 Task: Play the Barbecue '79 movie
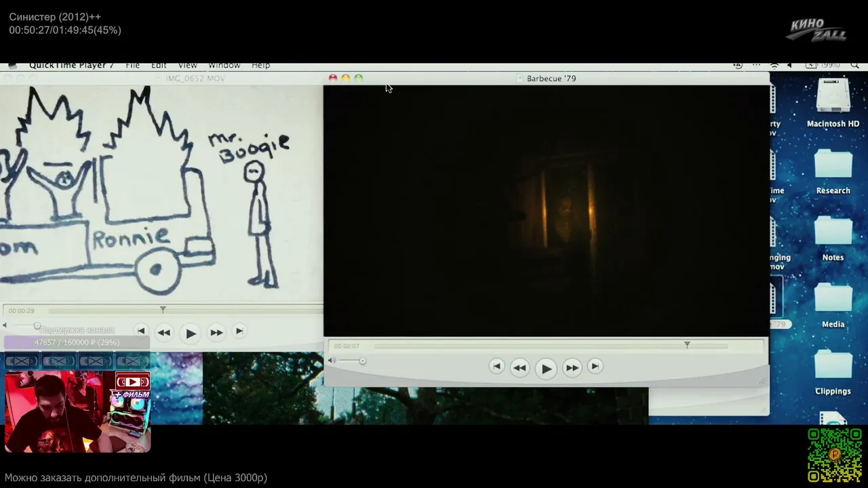point(546,368)
